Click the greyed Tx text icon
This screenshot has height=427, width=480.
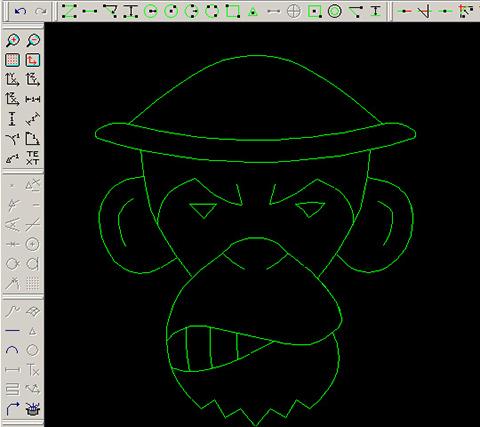point(33,370)
